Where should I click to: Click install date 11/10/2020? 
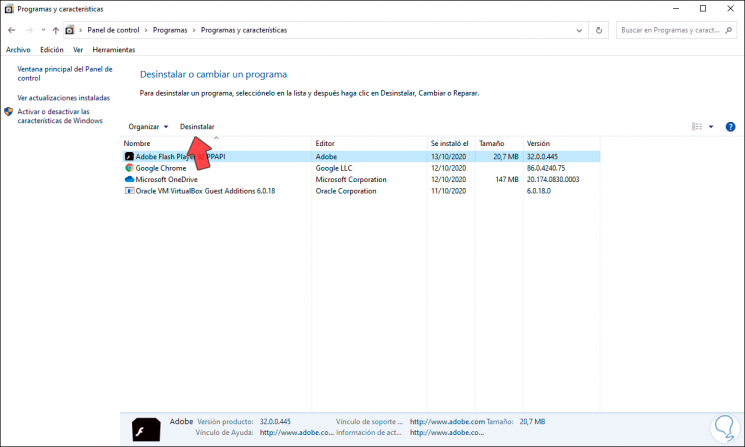tap(448, 191)
